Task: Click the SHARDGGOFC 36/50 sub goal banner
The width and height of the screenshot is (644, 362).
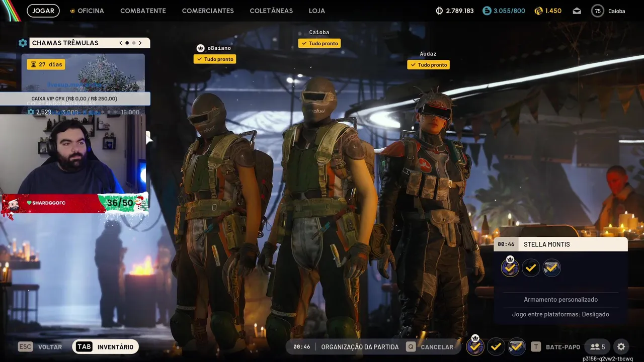Action: (75, 204)
